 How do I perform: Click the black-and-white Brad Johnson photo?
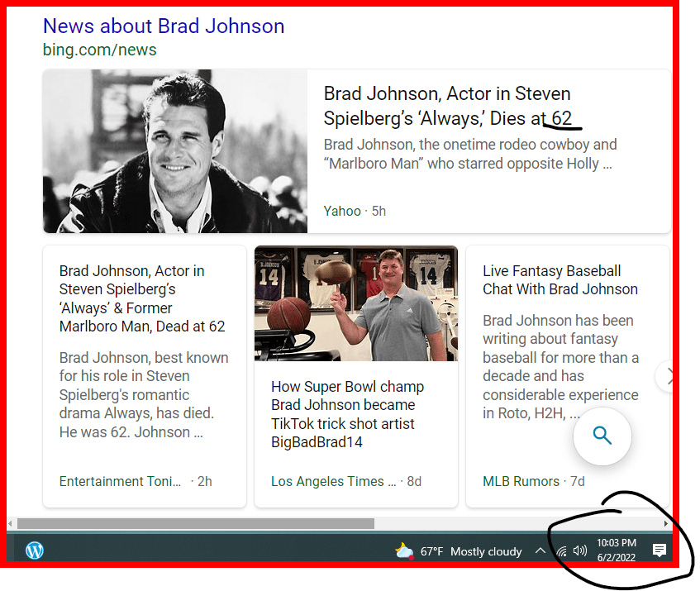tap(175, 151)
